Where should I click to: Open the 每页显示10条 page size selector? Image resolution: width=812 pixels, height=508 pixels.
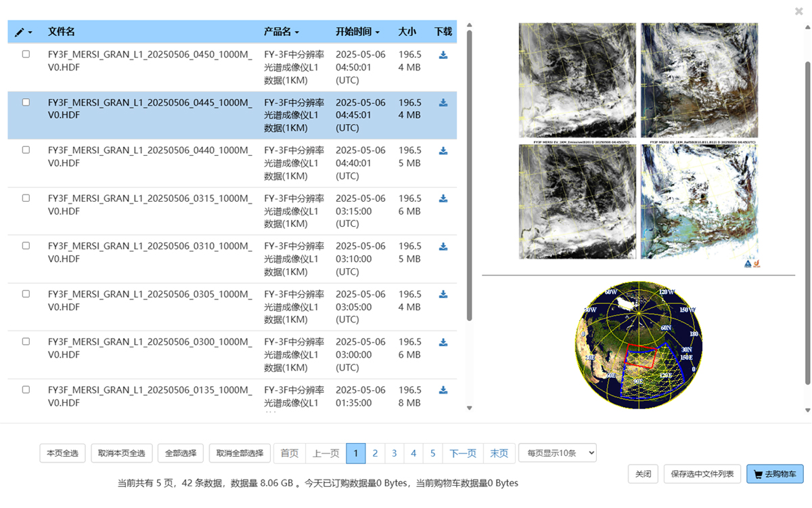tap(557, 453)
